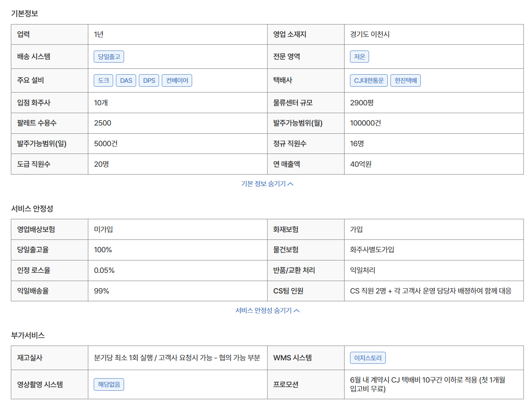Click the 익일처리 cell
The height and width of the screenshot is (407, 532).
(362, 271)
